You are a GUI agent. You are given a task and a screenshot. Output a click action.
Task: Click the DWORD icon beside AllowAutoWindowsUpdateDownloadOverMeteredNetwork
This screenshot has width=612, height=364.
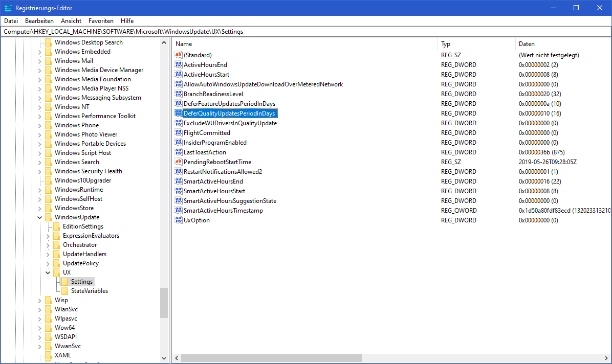point(179,84)
